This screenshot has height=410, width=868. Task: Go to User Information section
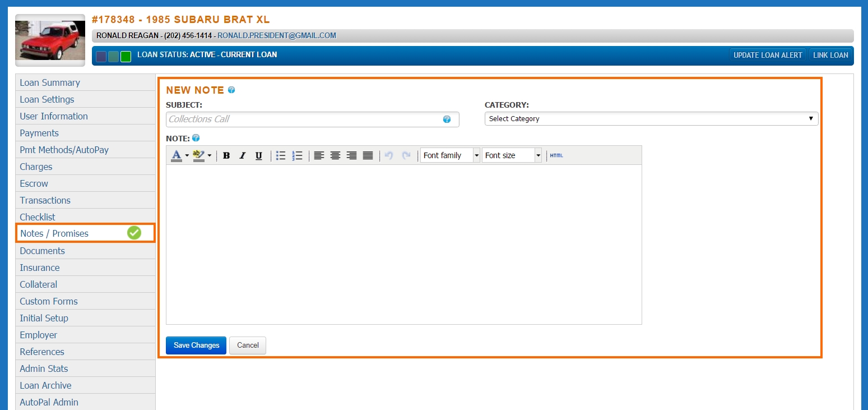[85, 116]
